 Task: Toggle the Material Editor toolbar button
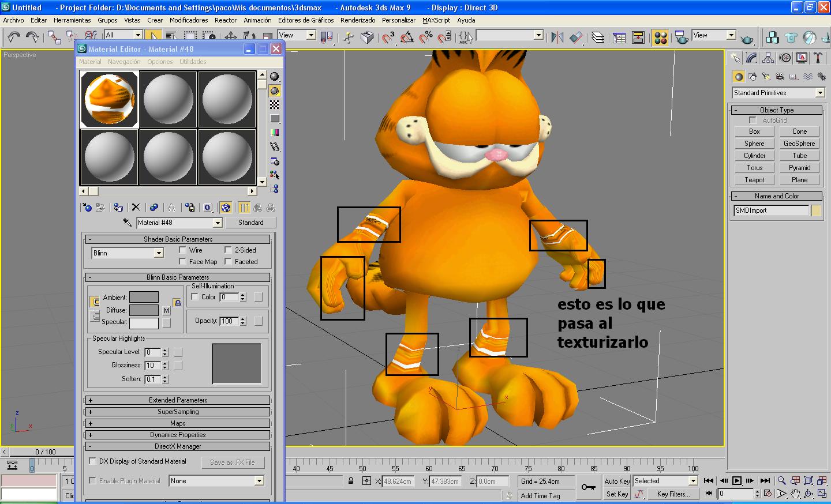pos(660,37)
